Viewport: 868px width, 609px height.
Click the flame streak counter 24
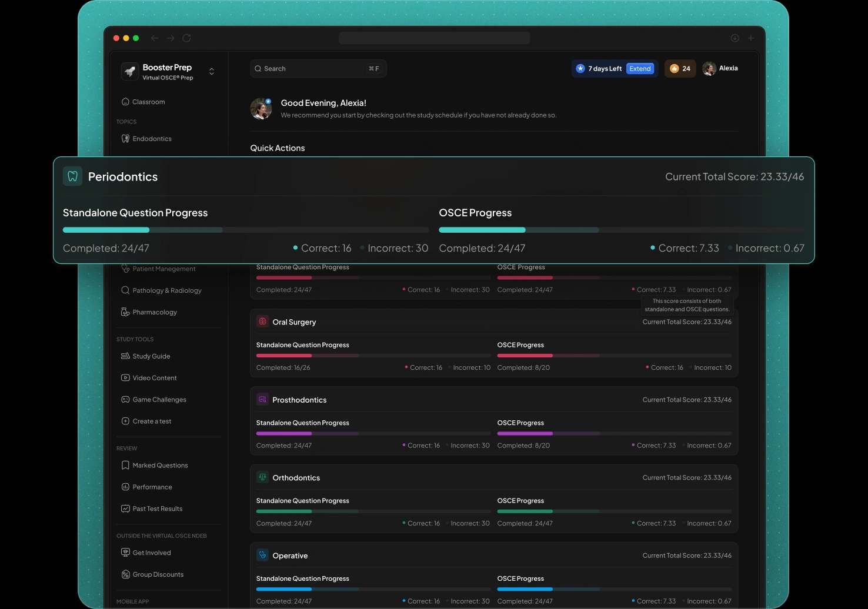(680, 69)
